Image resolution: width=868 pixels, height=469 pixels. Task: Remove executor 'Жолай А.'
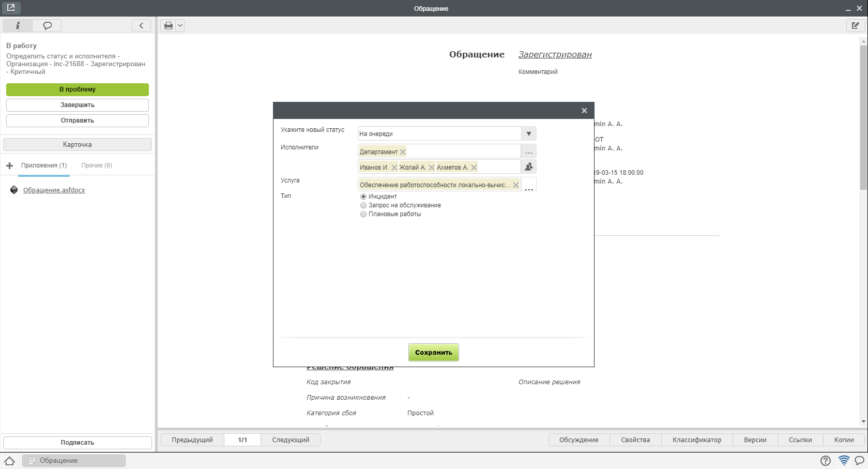[x=432, y=168]
